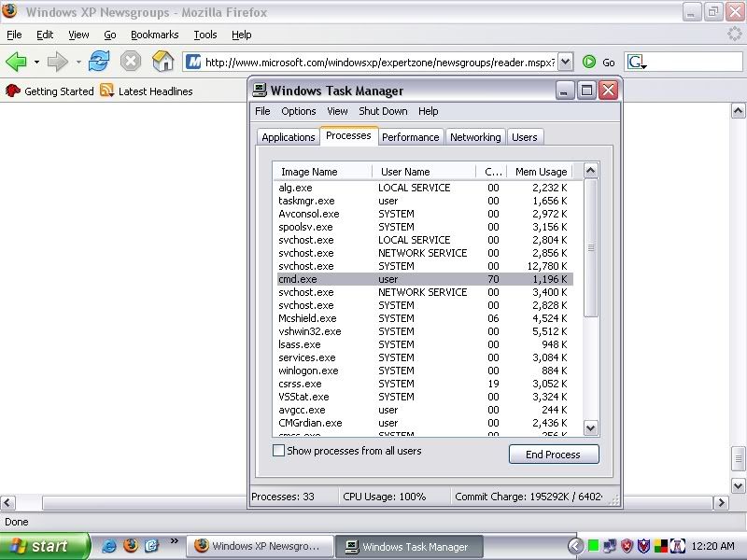This screenshot has height=560, width=747.
Task: Click the site icon in the address bar
Action: [193, 62]
